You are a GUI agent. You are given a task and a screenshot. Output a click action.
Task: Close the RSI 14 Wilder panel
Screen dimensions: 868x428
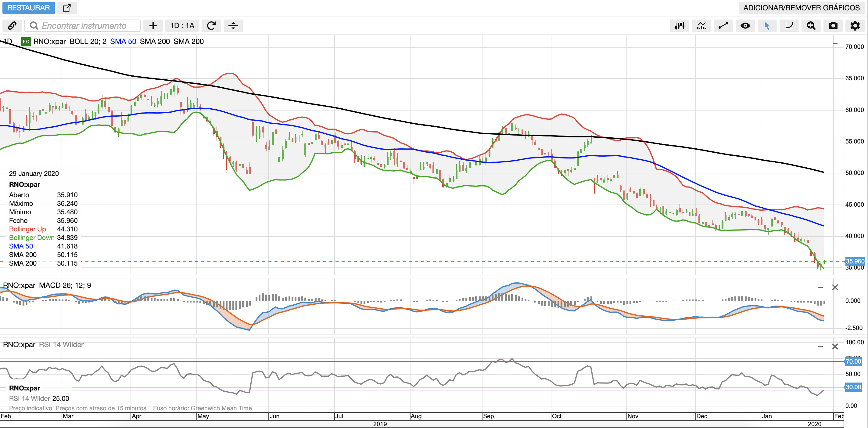(835, 346)
